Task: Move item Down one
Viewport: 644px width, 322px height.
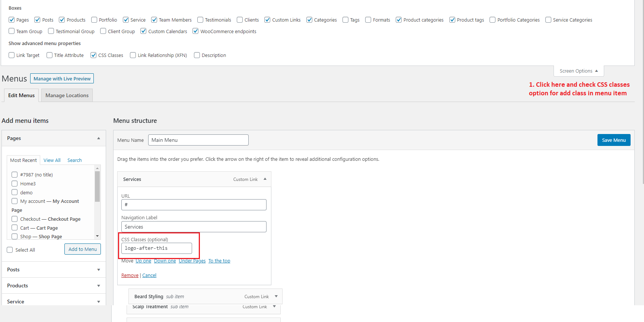Action: [x=165, y=261]
